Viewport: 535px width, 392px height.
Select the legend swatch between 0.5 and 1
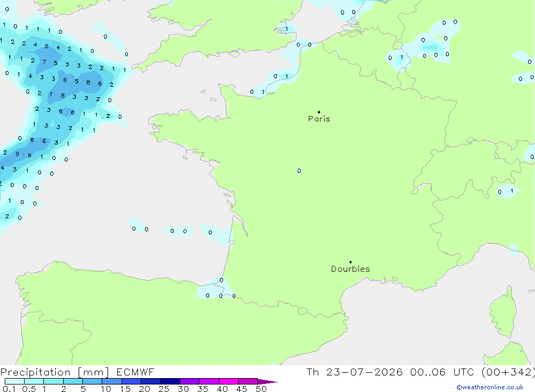tap(34, 381)
